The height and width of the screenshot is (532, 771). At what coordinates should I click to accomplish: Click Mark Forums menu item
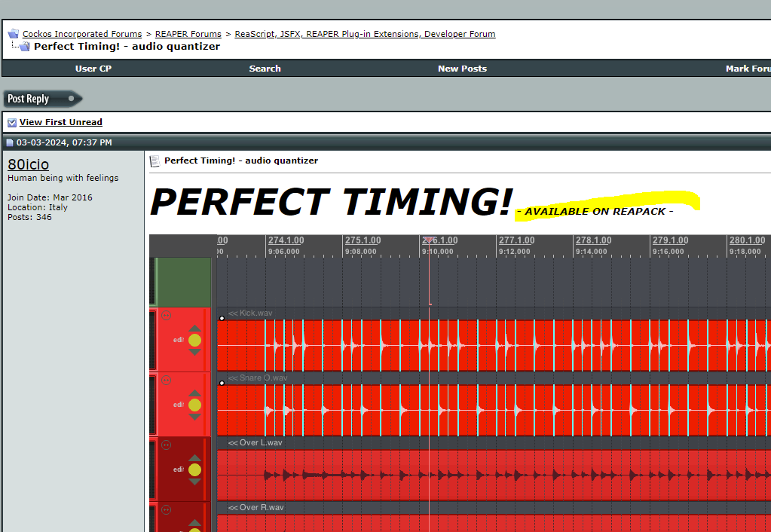748,69
